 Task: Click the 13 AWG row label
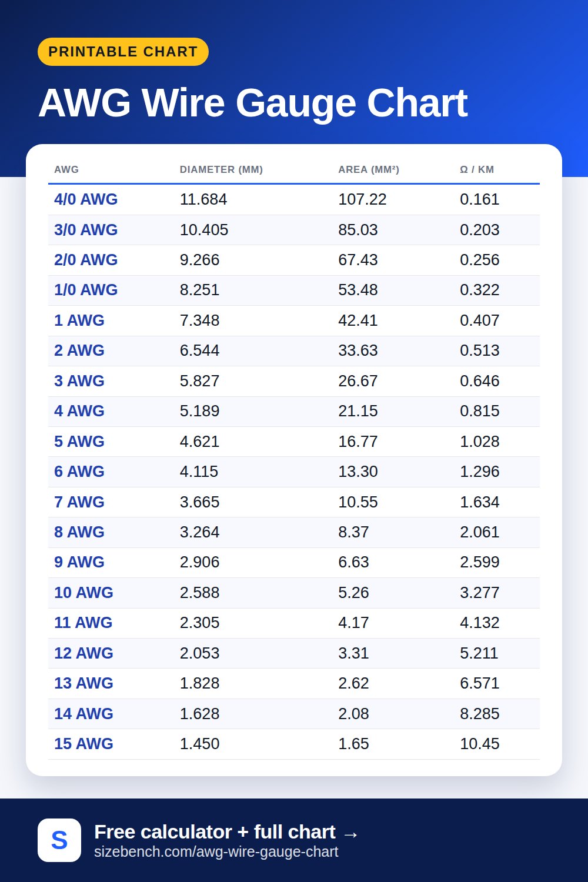[83, 683]
